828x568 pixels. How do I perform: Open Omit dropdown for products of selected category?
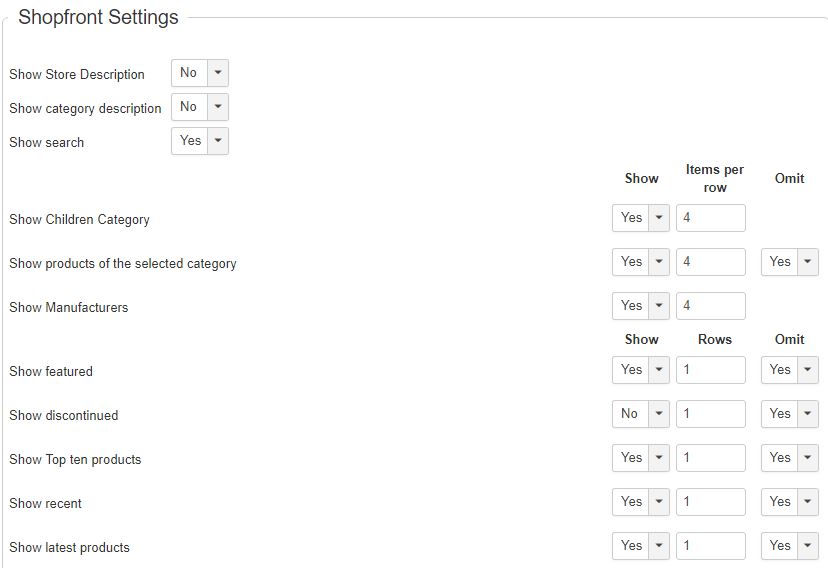[789, 262]
